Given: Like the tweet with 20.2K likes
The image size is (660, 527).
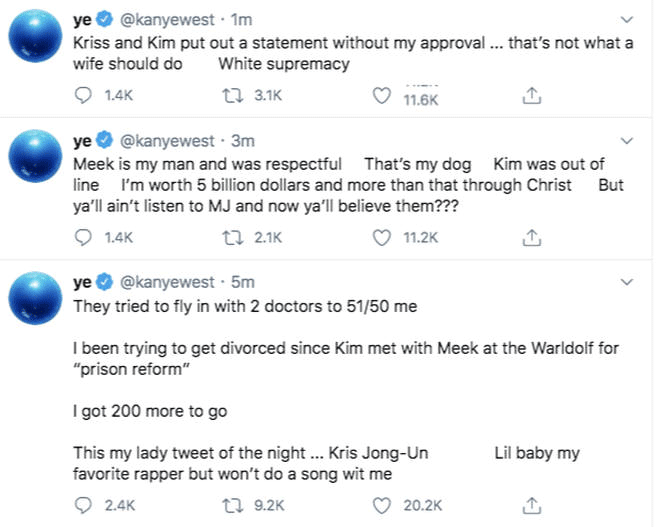Looking at the screenshot, I should pyautogui.click(x=380, y=503).
